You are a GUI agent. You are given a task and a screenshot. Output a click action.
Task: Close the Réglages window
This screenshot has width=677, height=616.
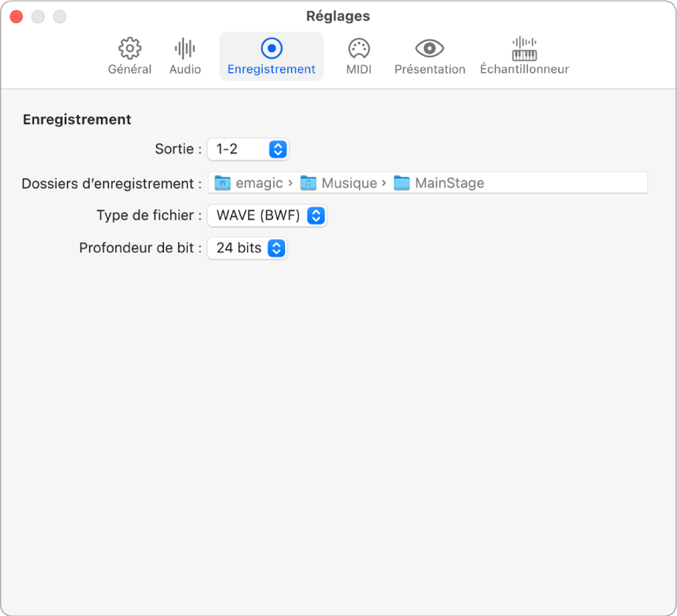[16, 16]
